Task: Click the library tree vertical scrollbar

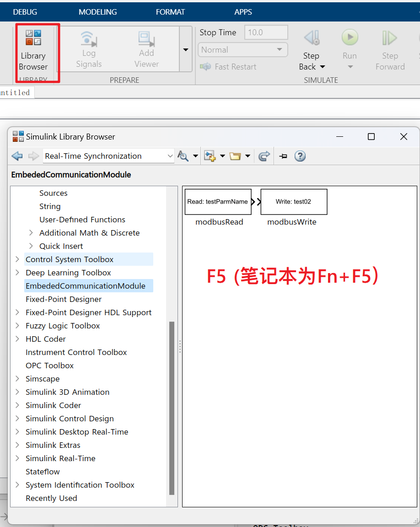Action: (x=172, y=409)
